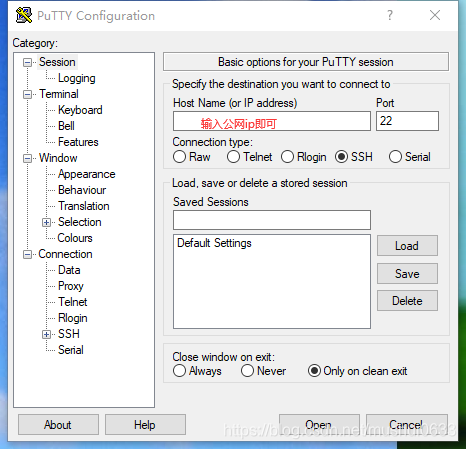The height and width of the screenshot is (449, 466).
Task: Open the Data settings category
Action: [x=69, y=270]
